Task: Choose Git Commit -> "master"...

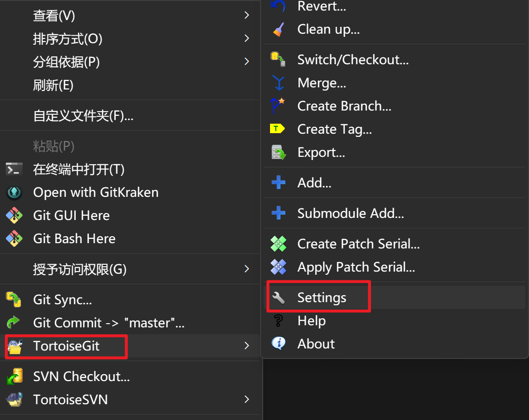Action: [x=108, y=323]
